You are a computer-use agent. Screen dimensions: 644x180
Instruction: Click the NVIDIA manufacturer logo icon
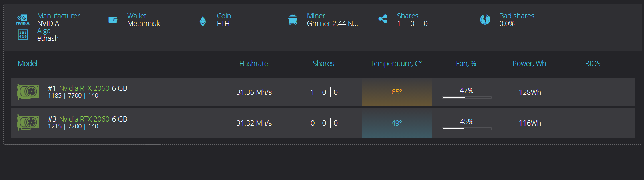click(x=23, y=20)
